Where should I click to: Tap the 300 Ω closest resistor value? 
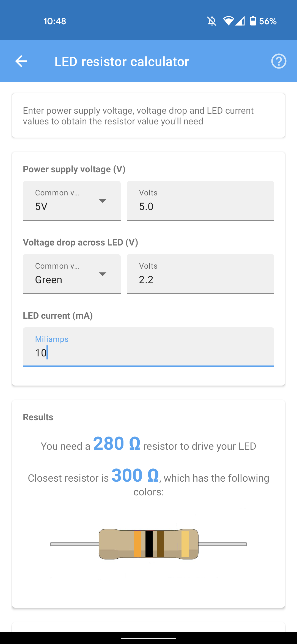135,476
